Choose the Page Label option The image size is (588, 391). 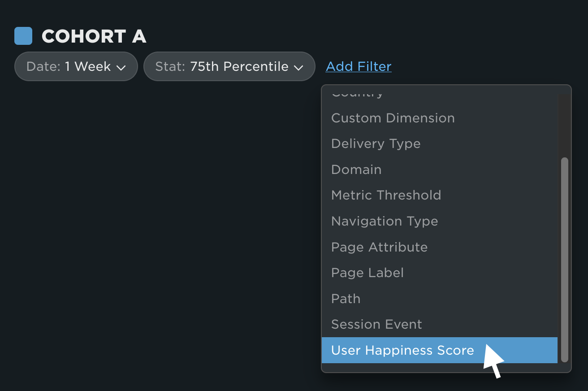(x=440, y=273)
